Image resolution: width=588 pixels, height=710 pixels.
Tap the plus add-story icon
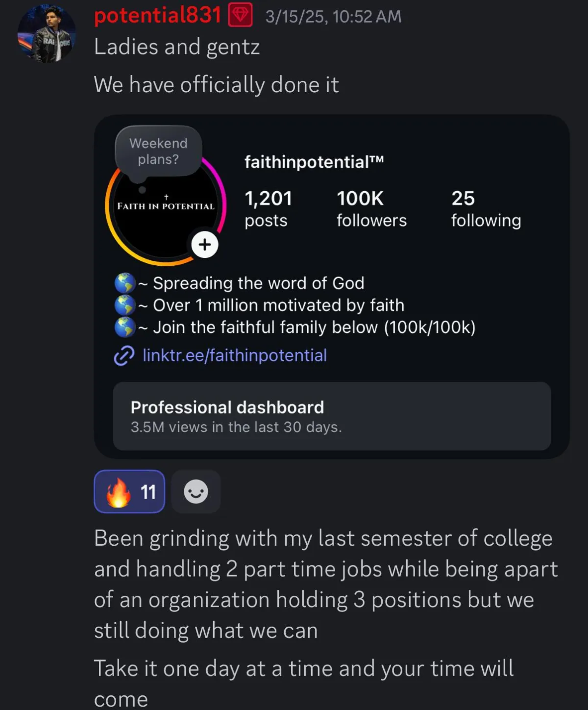(205, 244)
